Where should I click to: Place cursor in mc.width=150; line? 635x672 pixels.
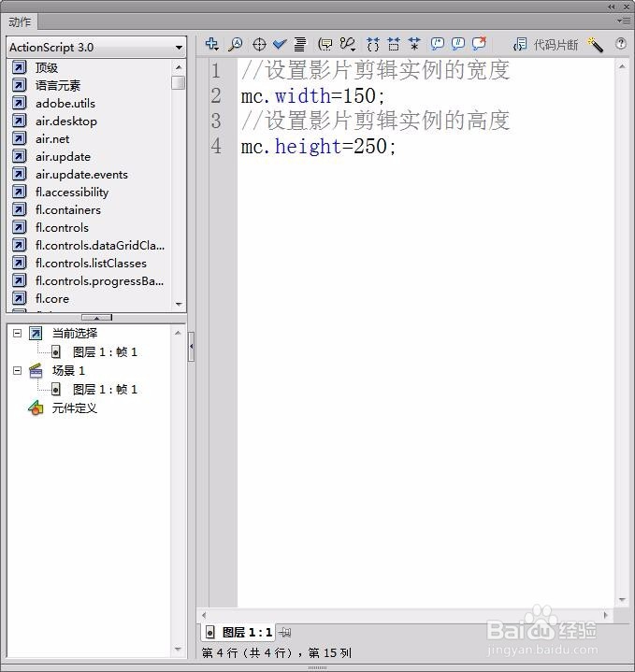coord(313,96)
